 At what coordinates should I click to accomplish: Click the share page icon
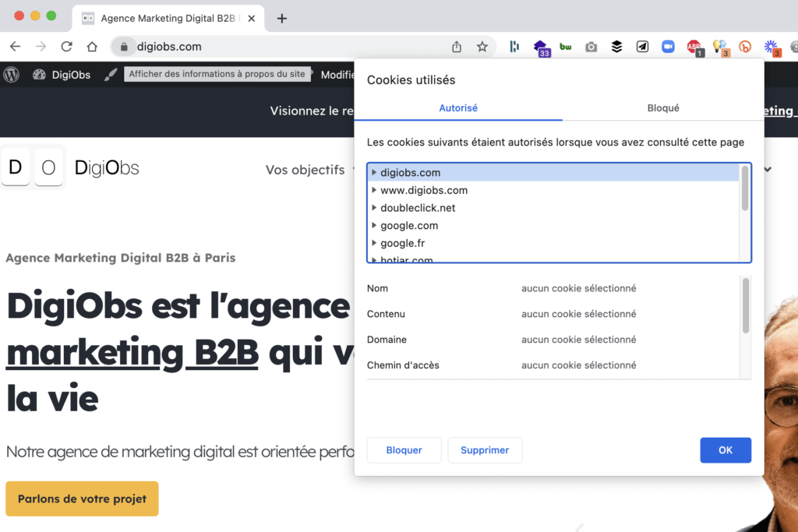(x=457, y=47)
